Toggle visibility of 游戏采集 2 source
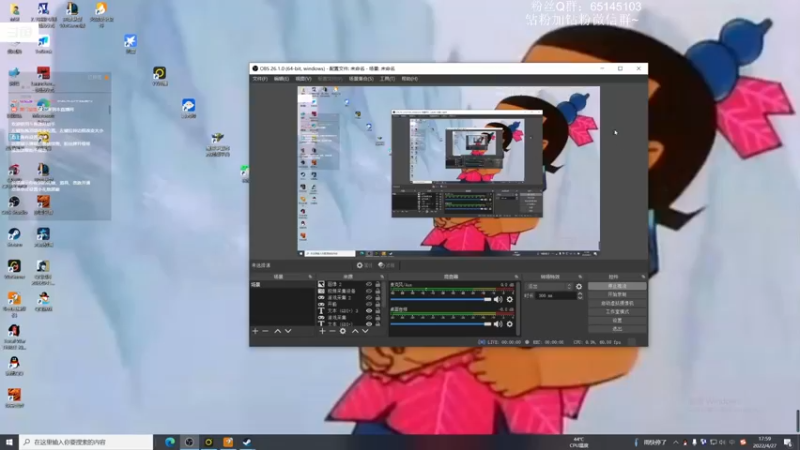This screenshot has width=800, height=450. (x=369, y=297)
